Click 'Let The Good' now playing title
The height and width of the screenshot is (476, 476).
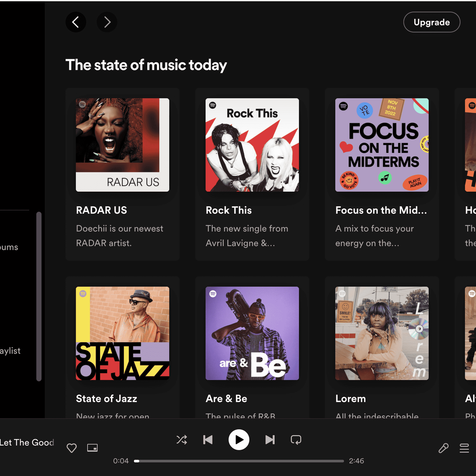coord(27,442)
